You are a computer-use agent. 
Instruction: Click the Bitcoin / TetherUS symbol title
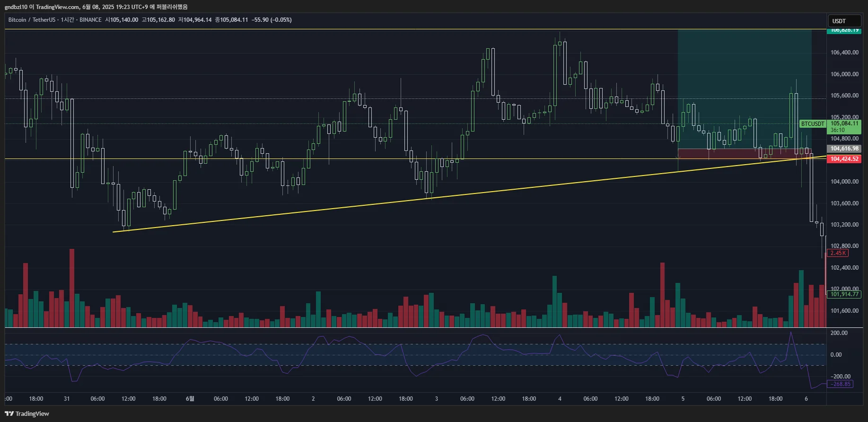[x=32, y=20]
